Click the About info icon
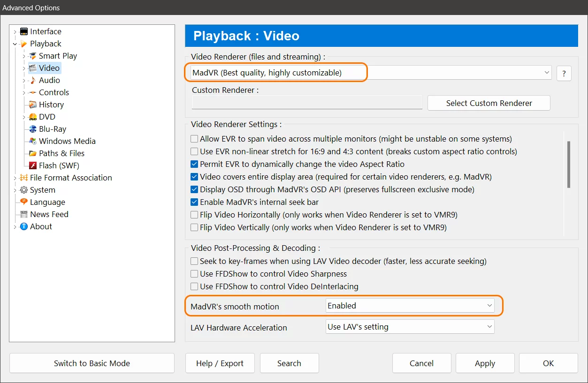This screenshot has height=383, width=588. click(x=24, y=226)
